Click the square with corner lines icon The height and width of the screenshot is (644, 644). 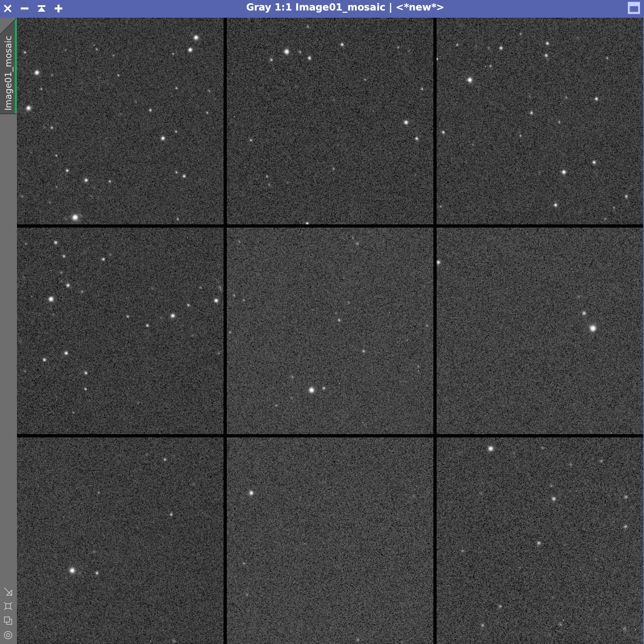coord(8,606)
